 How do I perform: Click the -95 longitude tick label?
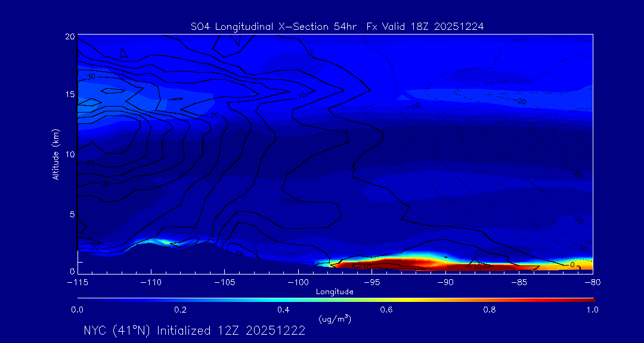coord(371,283)
